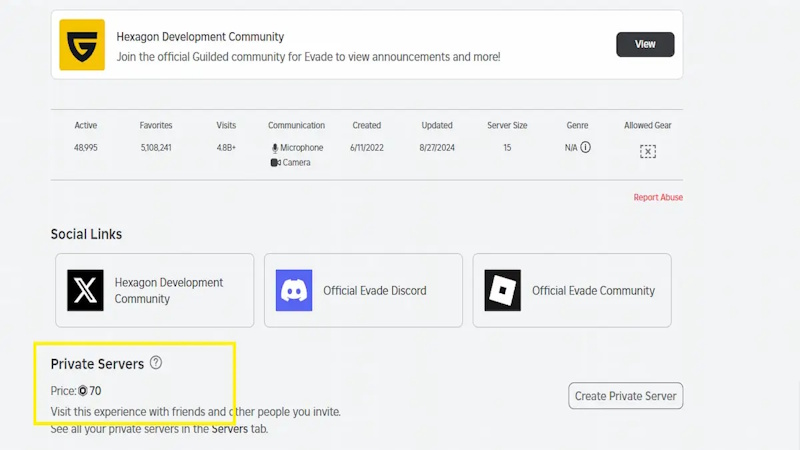Open the Official Evade Community card
The width and height of the screenshot is (800, 450).
point(572,290)
